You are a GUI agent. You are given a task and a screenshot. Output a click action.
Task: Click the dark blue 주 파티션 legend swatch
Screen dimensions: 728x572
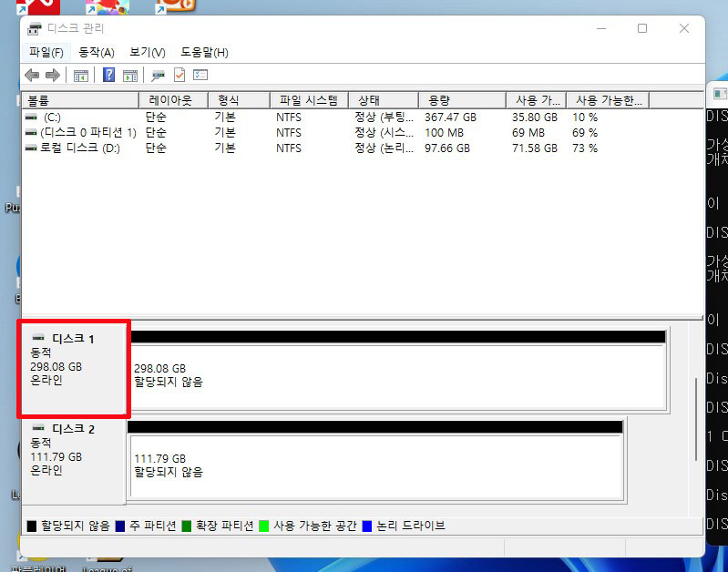coord(119,526)
